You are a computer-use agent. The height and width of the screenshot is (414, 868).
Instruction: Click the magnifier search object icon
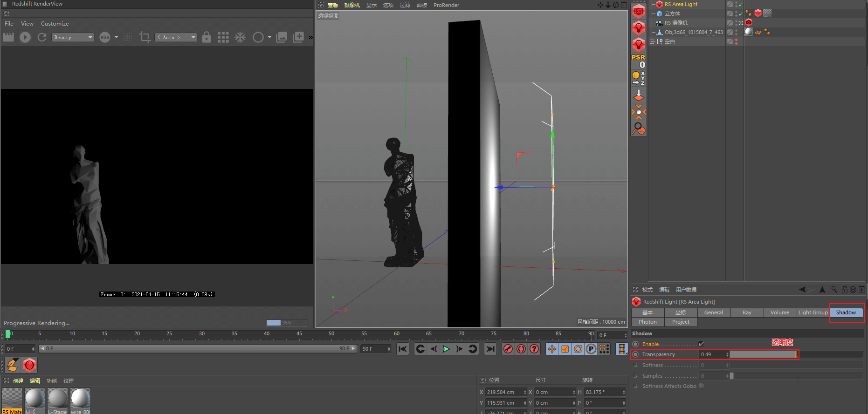click(639, 129)
